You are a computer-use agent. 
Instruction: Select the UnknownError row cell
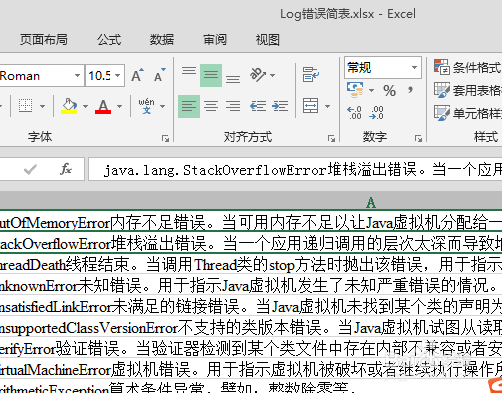click(251, 285)
